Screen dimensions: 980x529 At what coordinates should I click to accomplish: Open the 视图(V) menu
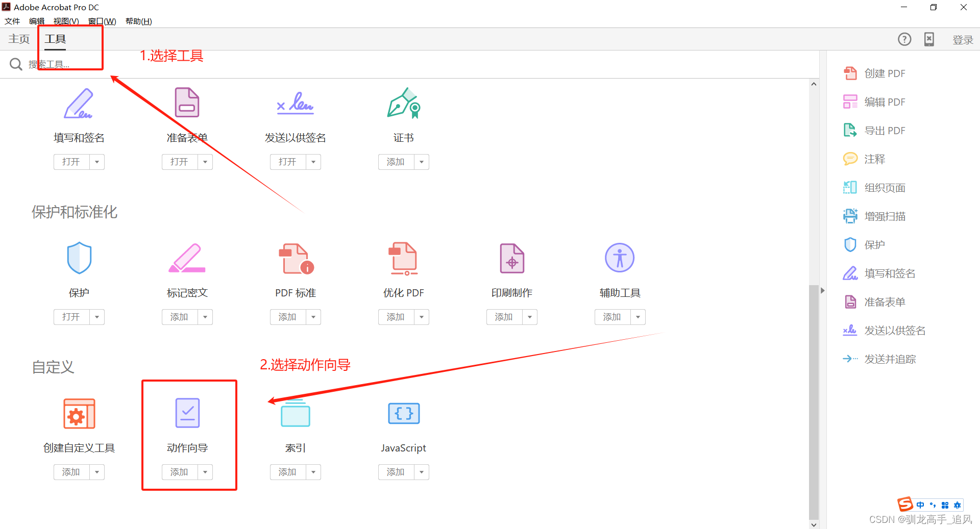[66, 21]
